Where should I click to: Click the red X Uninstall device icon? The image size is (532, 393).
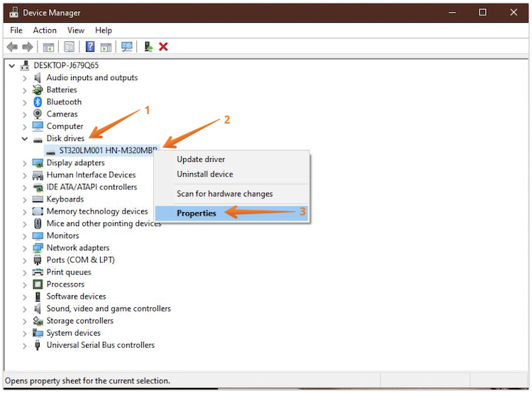click(x=163, y=47)
